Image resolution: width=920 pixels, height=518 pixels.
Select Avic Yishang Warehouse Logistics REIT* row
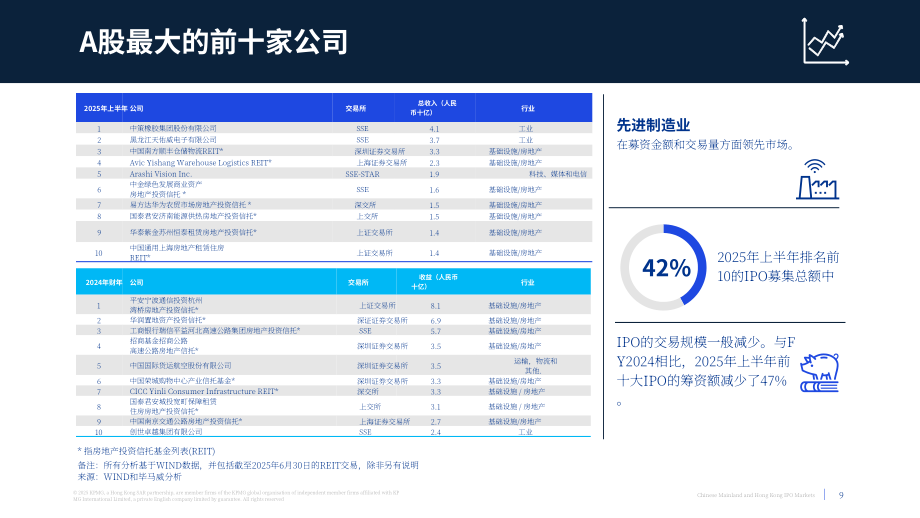tap(334, 162)
